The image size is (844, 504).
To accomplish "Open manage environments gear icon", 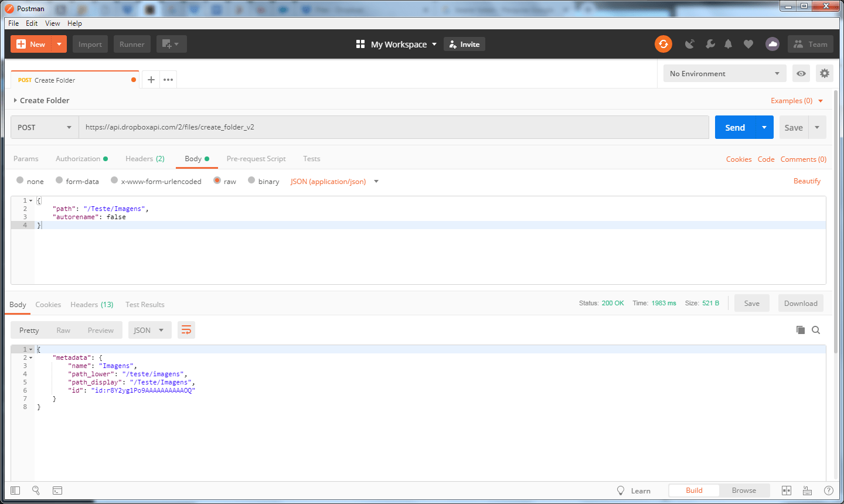I will [825, 73].
